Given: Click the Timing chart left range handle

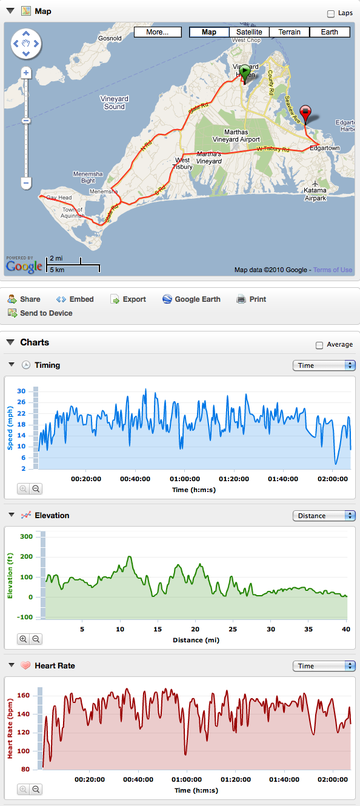Looking at the screenshot, I should [36, 428].
